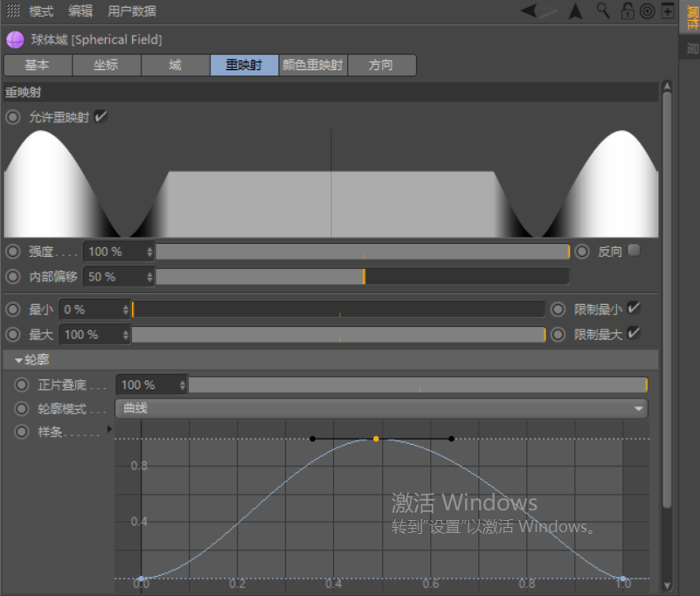Select the spline end point at 1.0
Image resolution: width=700 pixels, height=596 pixels.
tap(623, 579)
